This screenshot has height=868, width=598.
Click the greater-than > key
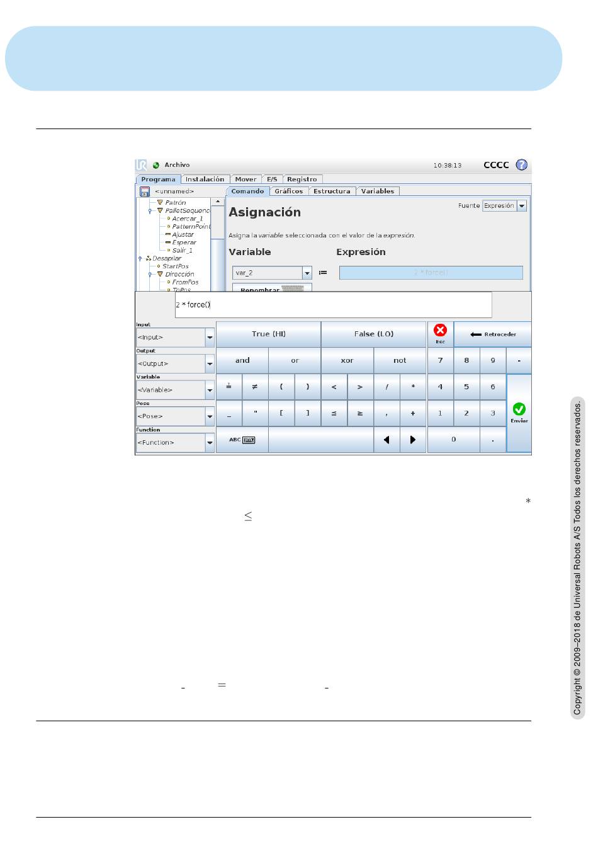click(360, 387)
